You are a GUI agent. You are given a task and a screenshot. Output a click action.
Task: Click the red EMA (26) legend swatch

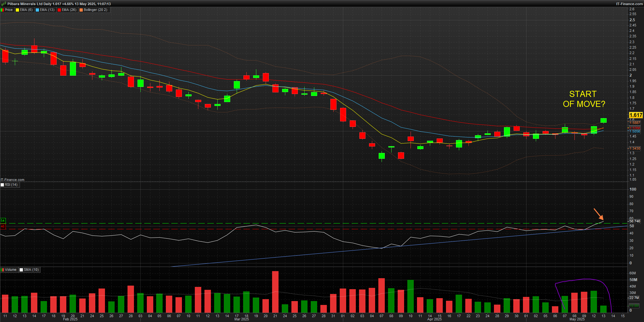pos(59,10)
